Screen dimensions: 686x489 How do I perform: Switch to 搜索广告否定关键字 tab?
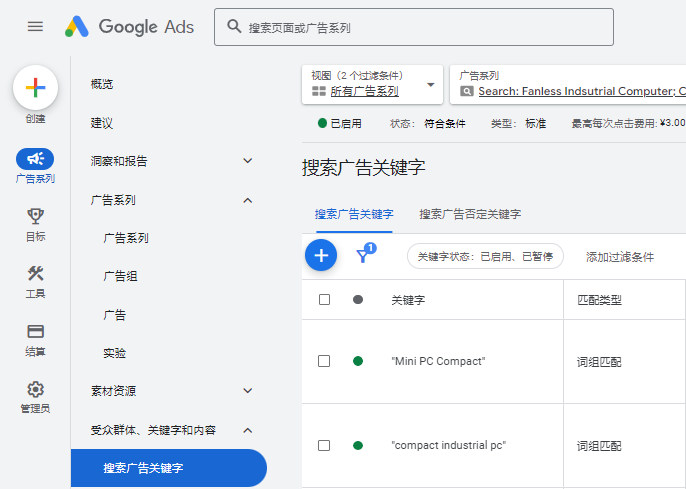[470, 214]
